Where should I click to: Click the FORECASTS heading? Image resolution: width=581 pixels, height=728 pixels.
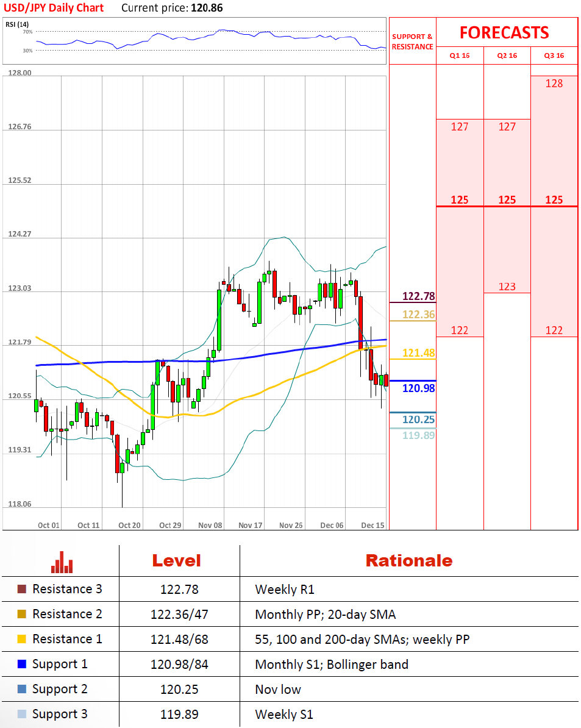coord(504,32)
